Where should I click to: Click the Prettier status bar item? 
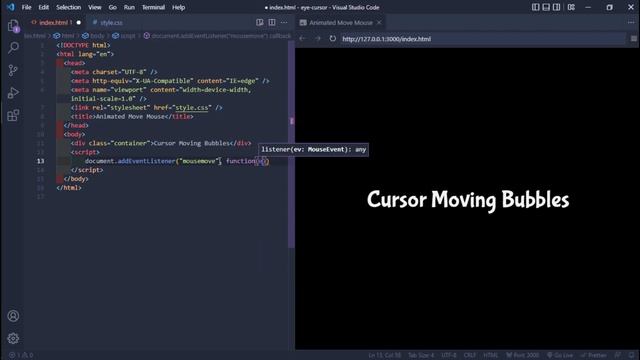[x=594, y=355]
